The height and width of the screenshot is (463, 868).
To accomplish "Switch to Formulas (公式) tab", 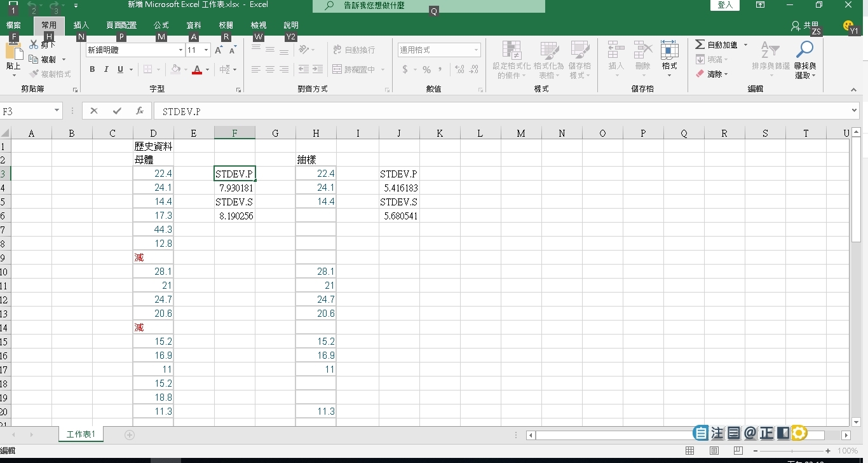I will (161, 25).
